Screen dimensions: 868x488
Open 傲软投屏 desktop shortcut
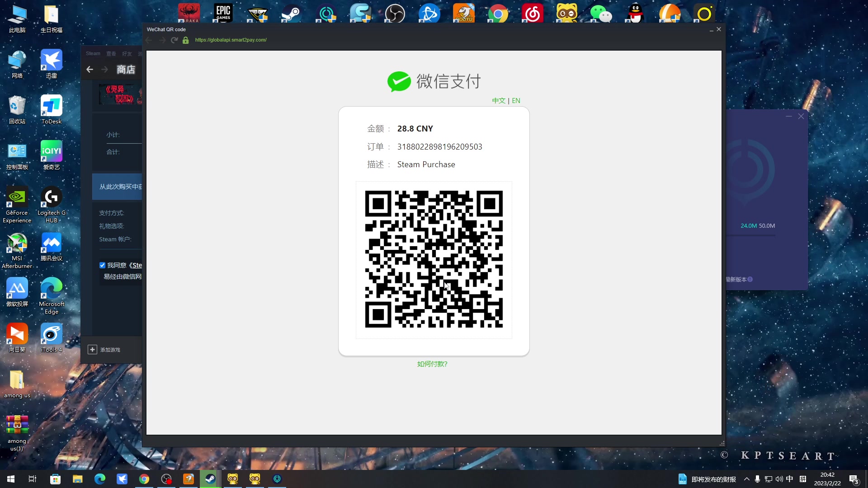(x=17, y=292)
